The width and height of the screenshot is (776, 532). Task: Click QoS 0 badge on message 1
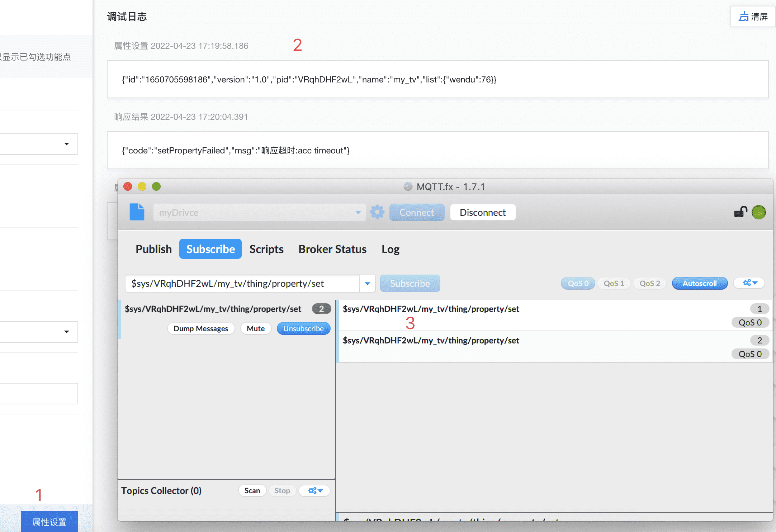(x=750, y=322)
